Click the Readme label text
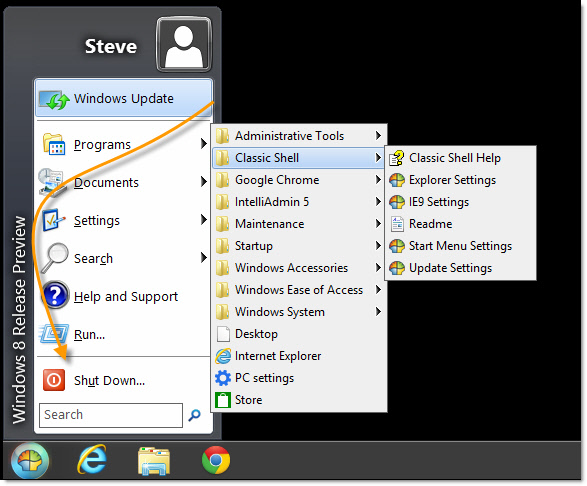 click(x=431, y=224)
